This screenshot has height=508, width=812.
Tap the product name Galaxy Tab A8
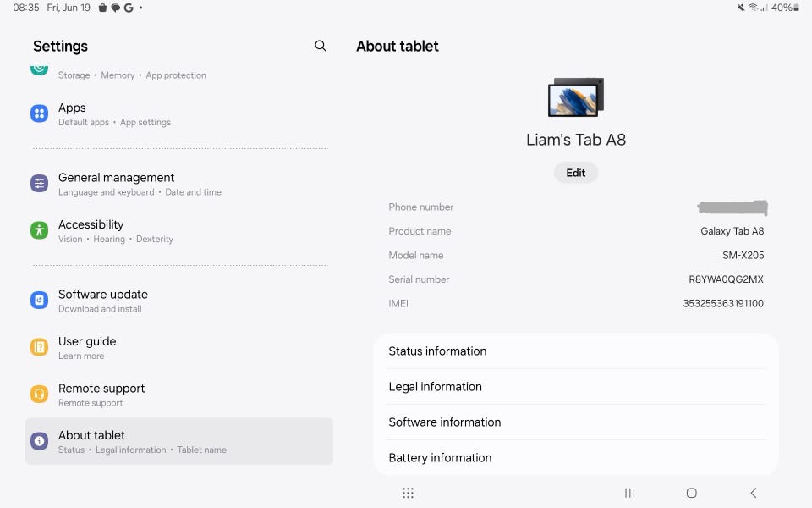click(732, 231)
